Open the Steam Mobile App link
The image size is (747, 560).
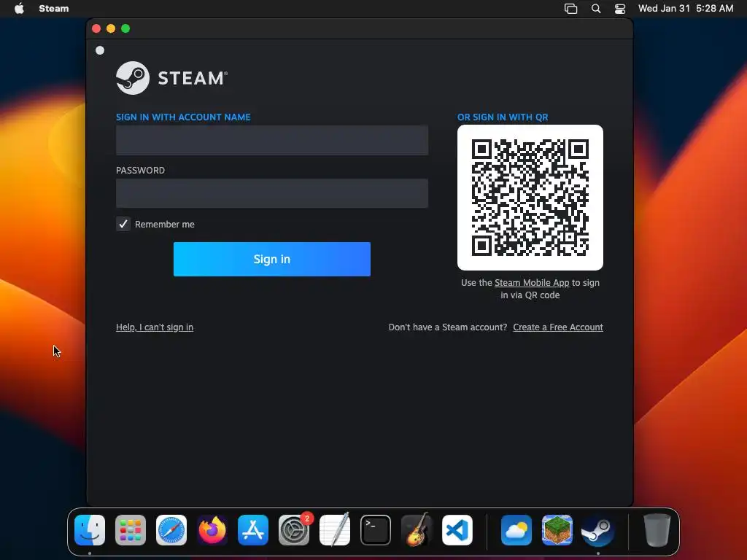(x=532, y=282)
